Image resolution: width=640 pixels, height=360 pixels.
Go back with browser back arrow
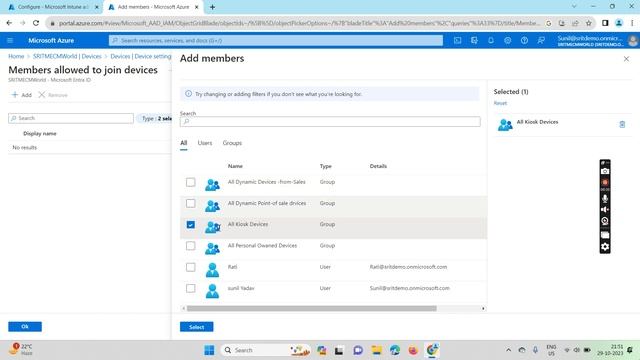[9, 23]
